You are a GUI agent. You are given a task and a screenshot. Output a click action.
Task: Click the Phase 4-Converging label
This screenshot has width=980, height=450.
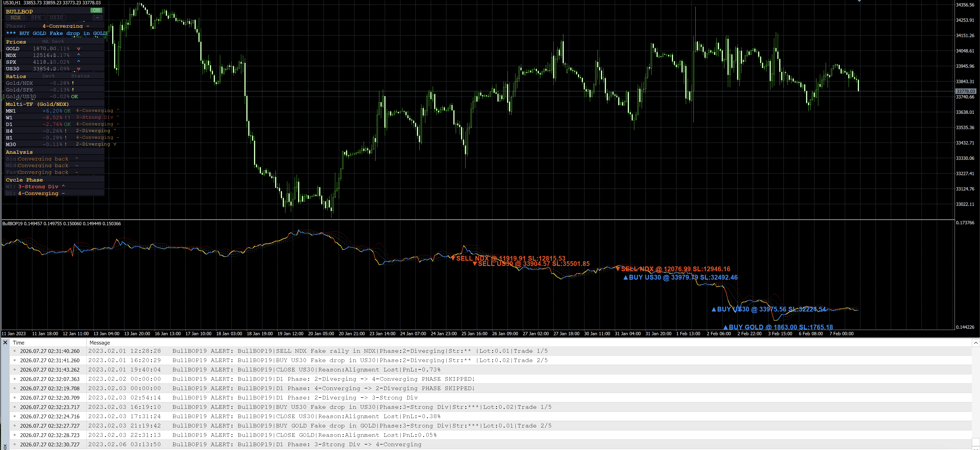point(66,26)
